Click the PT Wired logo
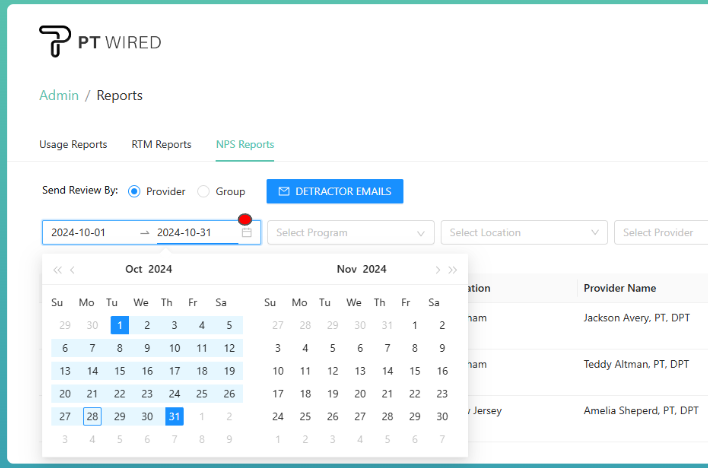 (99, 41)
